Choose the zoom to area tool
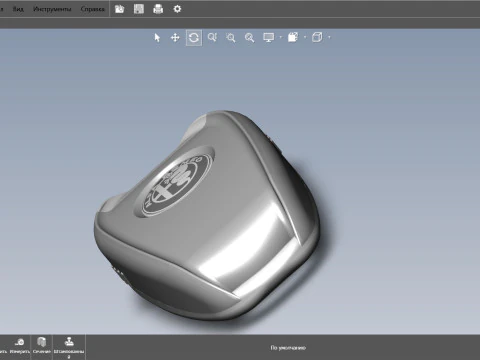The image size is (480, 360). [x=231, y=38]
